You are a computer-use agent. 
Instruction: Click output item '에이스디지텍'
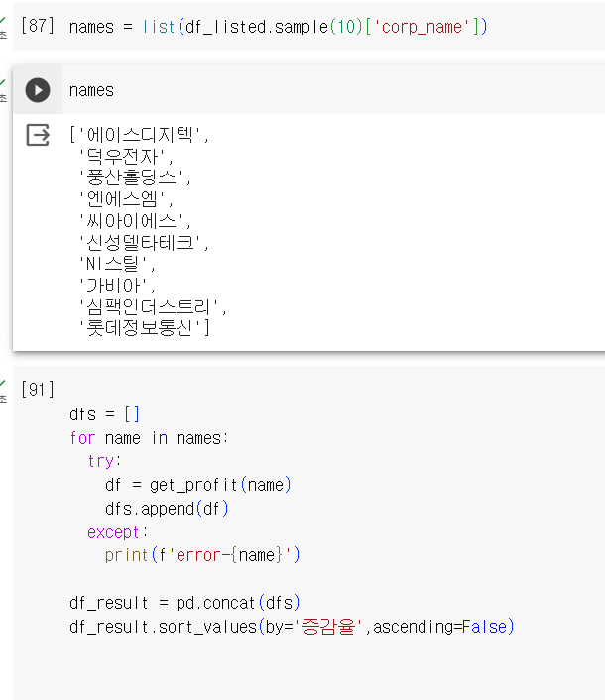140,135
